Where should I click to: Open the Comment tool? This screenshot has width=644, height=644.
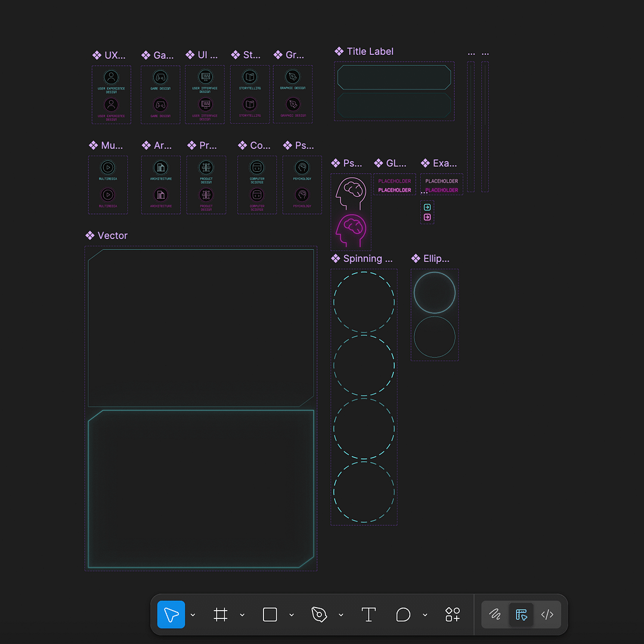[x=403, y=614]
